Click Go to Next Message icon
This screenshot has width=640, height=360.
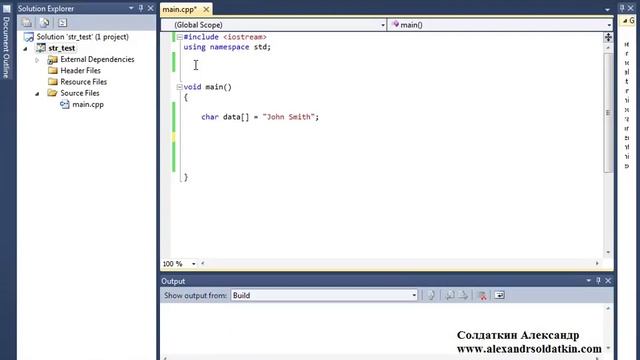pyautogui.click(x=463, y=295)
